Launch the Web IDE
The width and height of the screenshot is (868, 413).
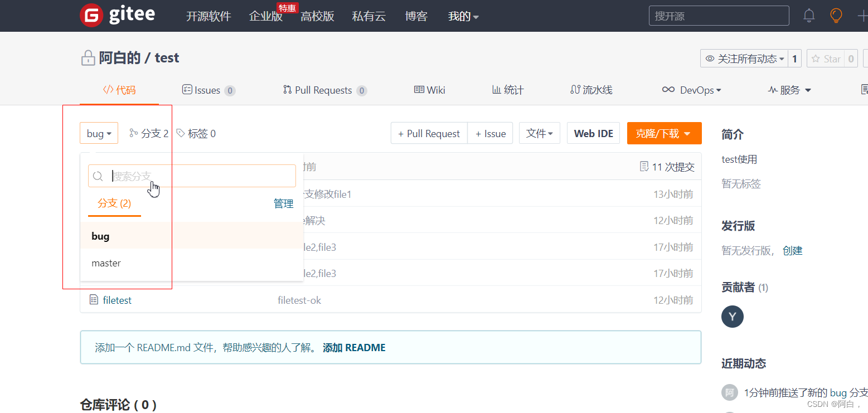pos(593,133)
